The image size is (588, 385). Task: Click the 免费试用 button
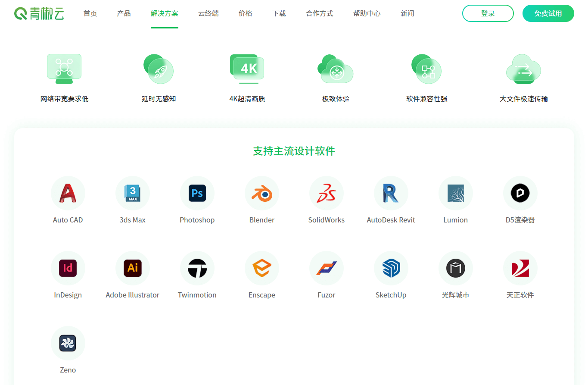click(548, 13)
